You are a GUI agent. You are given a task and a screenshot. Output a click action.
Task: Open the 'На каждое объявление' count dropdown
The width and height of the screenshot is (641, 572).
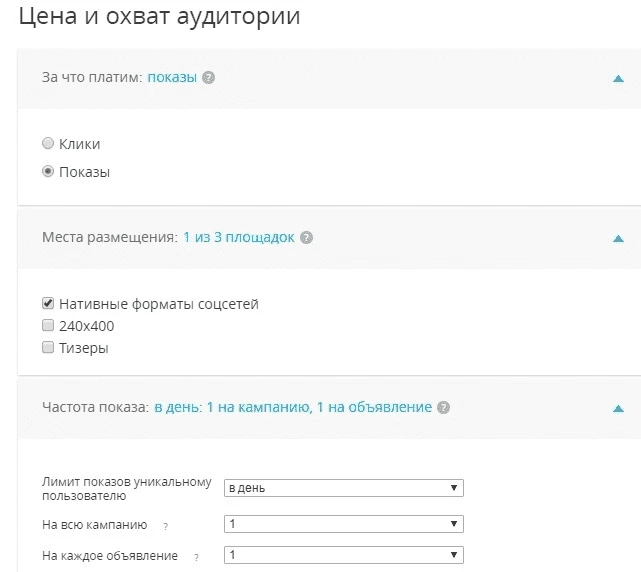[x=344, y=555]
